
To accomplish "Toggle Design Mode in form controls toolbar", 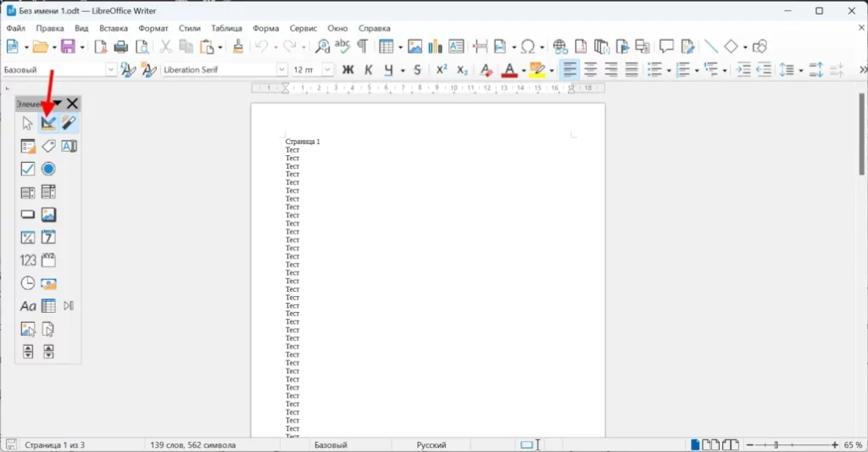I will coord(48,123).
